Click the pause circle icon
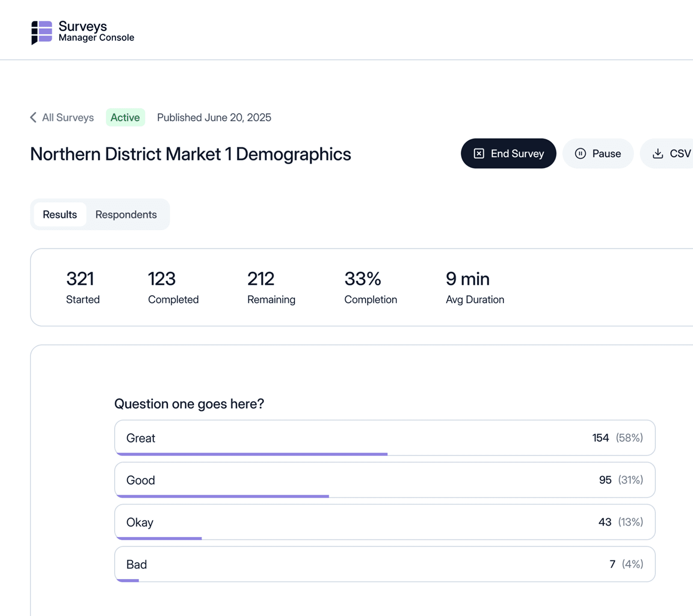 point(580,154)
